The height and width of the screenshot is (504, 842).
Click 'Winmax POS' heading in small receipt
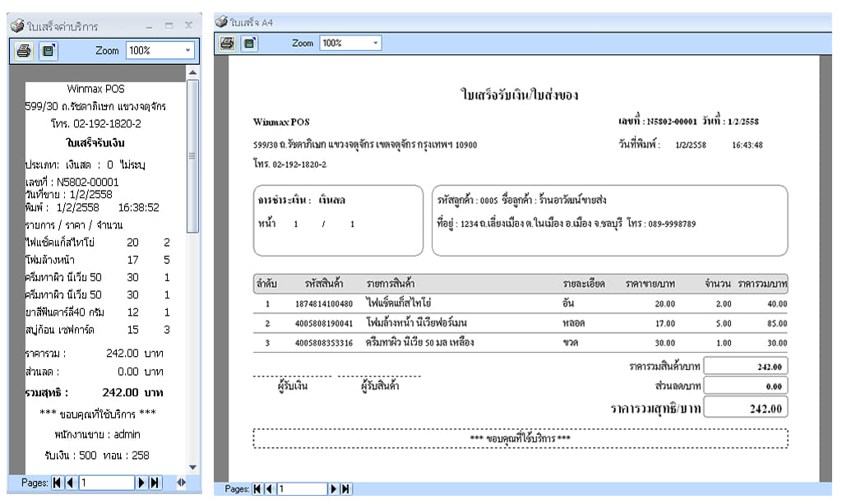tap(95, 89)
